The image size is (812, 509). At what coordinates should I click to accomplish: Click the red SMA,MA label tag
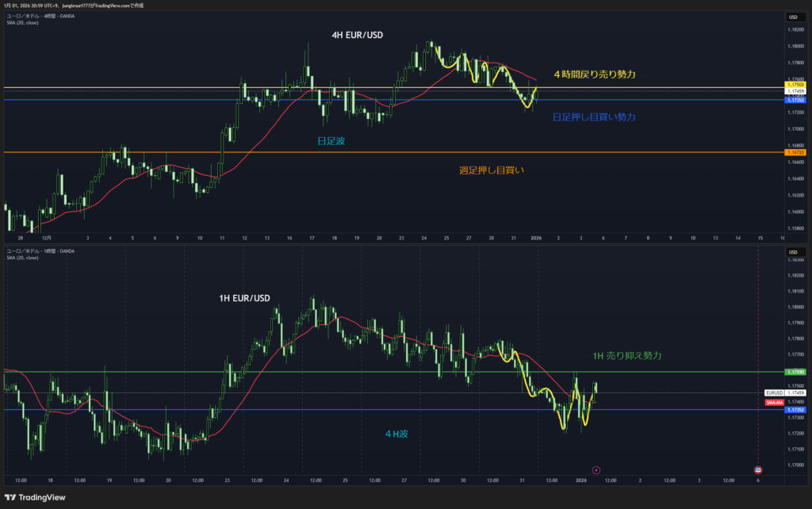[774, 403]
